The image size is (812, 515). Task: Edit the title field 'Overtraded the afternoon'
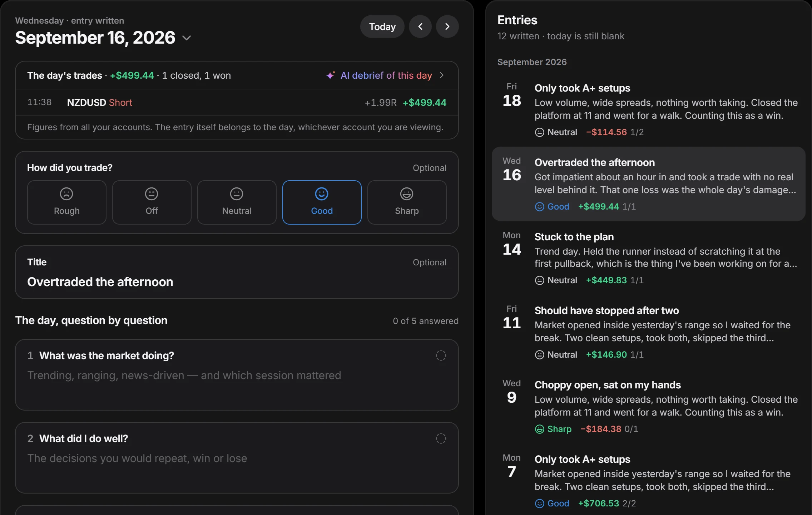click(237, 282)
